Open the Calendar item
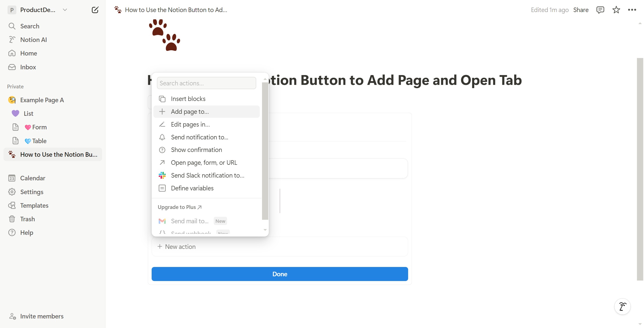This screenshot has height=328, width=644. [53, 178]
